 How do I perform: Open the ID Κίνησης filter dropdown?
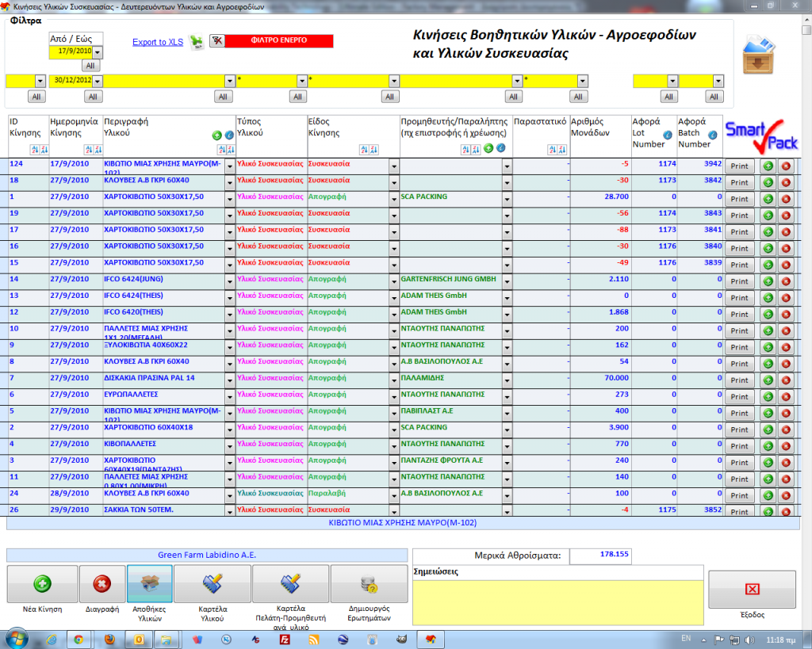pyautogui.click(x=40, y=82)
